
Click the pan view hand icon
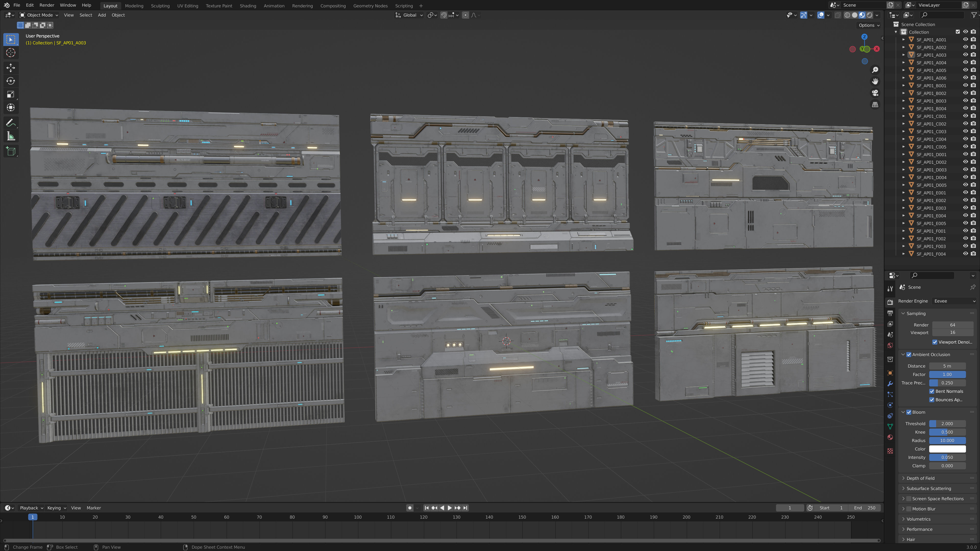pyautogui.click(x=875, y=81)
